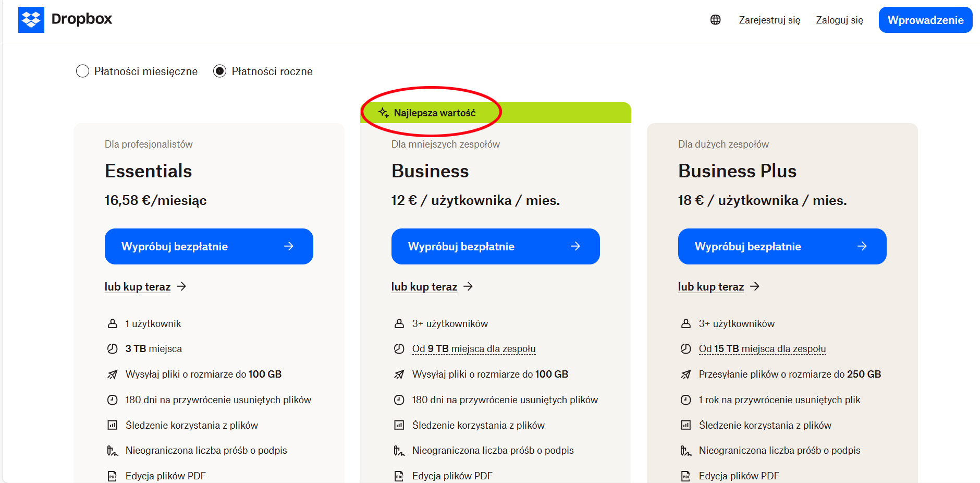Click lub kup teraz under Essentials
This screenshot has width=980, height=483.
click(145, 287)
